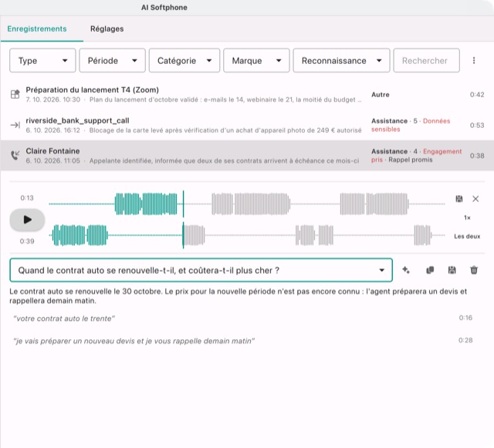Seek in the upper waveform track
Viewport: 494px width, 448px height.
click(x=247, y=204)
